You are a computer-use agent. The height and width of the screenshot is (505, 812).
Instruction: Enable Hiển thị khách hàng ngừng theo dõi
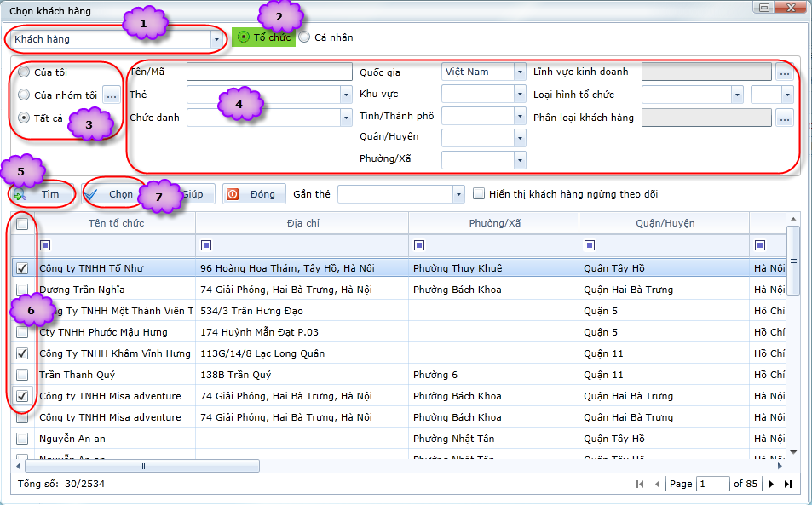pos(479,194)
